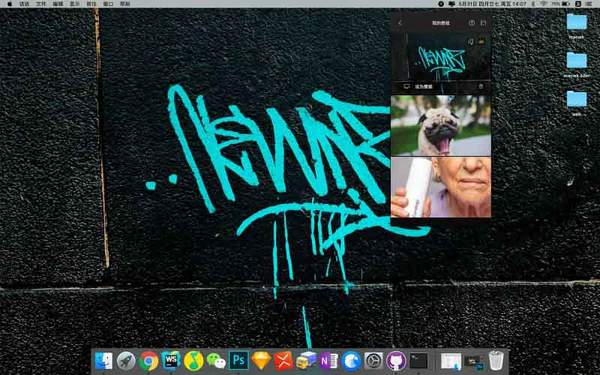This screenshot has width=600, height=375.
Task: Open OneNote from the dock
Action: click(329, 361)
